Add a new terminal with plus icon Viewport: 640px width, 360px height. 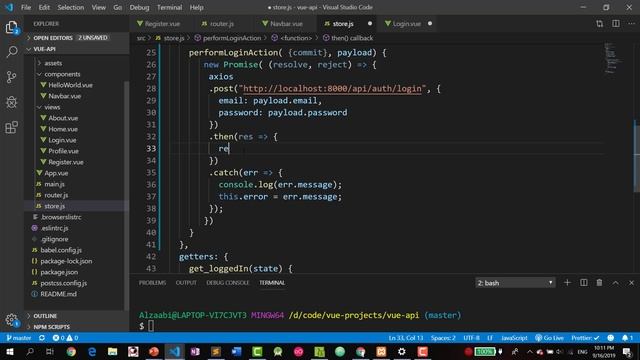coord(567,282)
